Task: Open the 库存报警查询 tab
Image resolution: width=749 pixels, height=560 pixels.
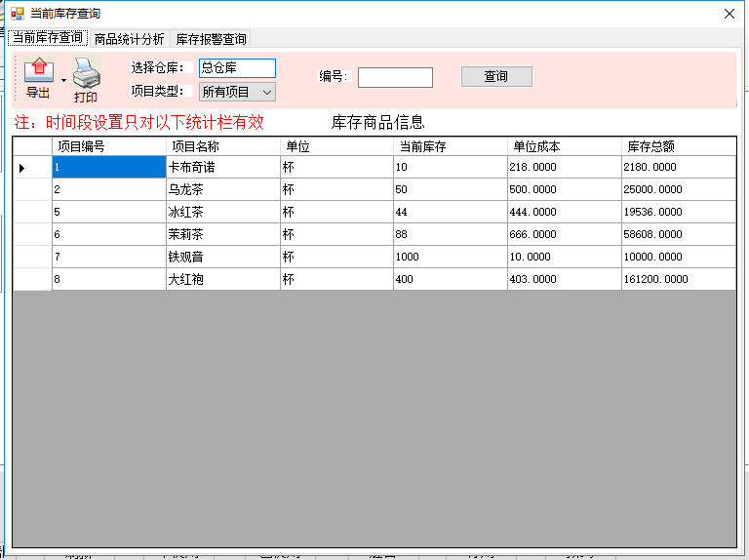Action: pyautogui.click(x=211, y=39)
